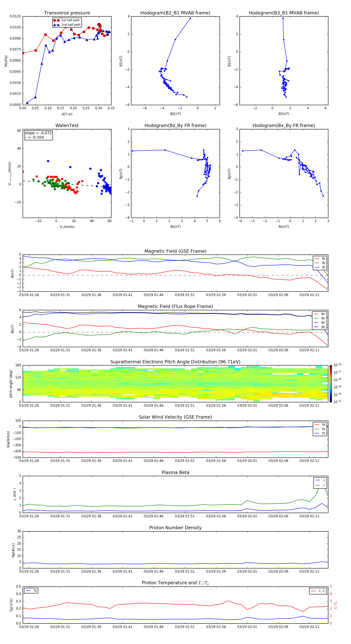
Task: Click the 'Bz(nT)' x-axis label
Action: [175, 227]
